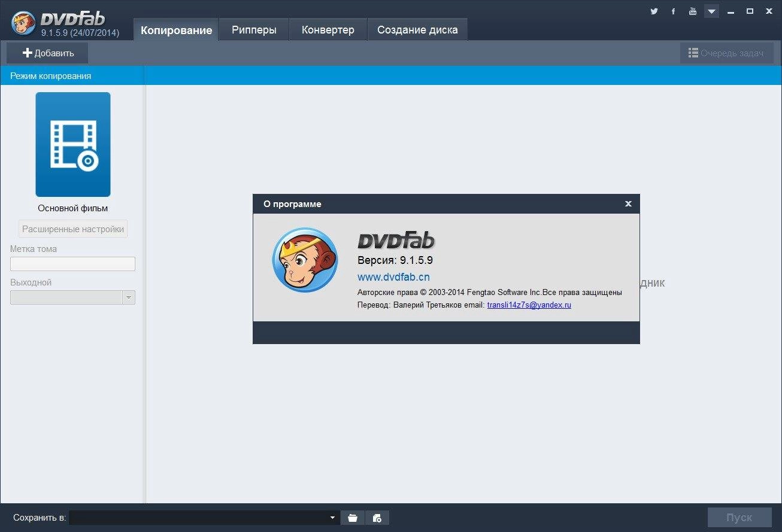Screen dimensions: 782x532
Task: Click the Fengtao Software copyright text
Action: tap(490, 292)
